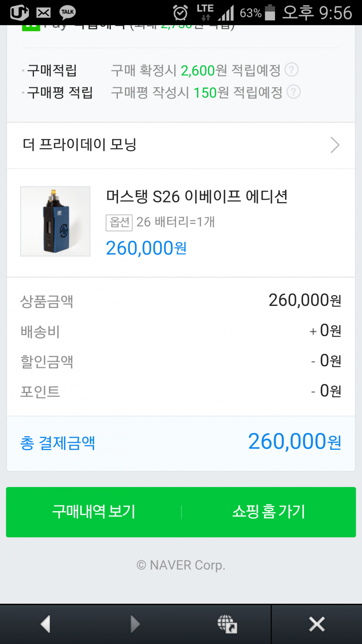
Task: Open mail notification icon in status bar
Action: (x=43, y=12)
